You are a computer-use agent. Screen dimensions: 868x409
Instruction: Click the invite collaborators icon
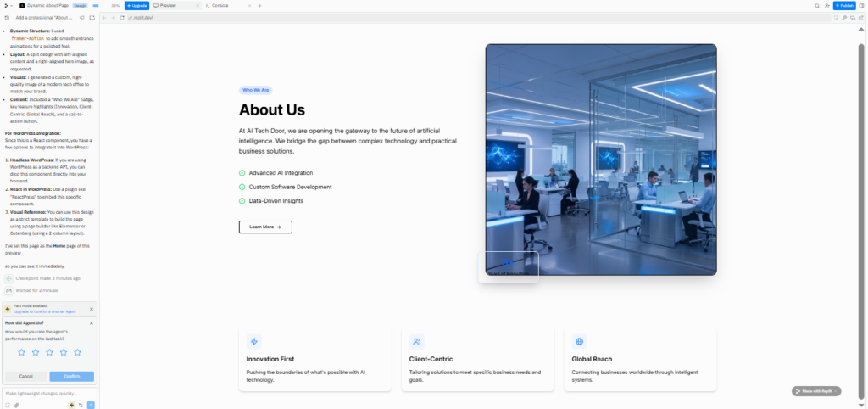click(x=826, y=5)
